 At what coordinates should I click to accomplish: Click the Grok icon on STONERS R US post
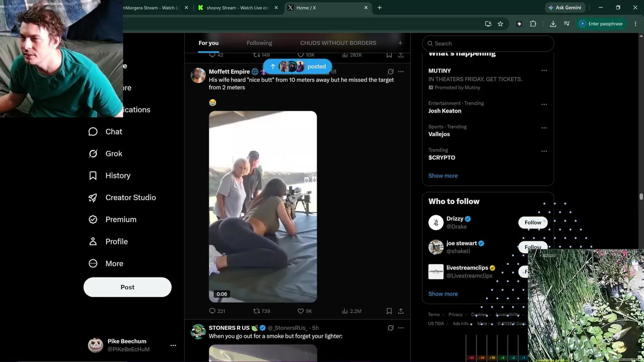390,328
